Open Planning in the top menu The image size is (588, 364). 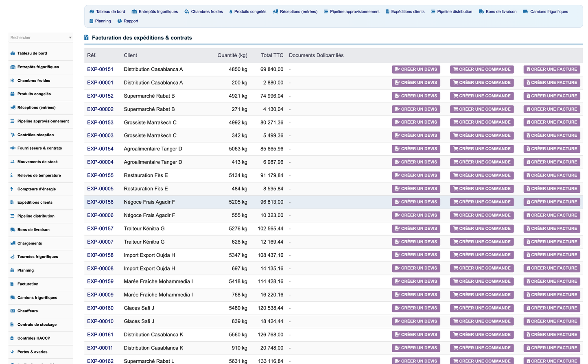coord(100,21)
